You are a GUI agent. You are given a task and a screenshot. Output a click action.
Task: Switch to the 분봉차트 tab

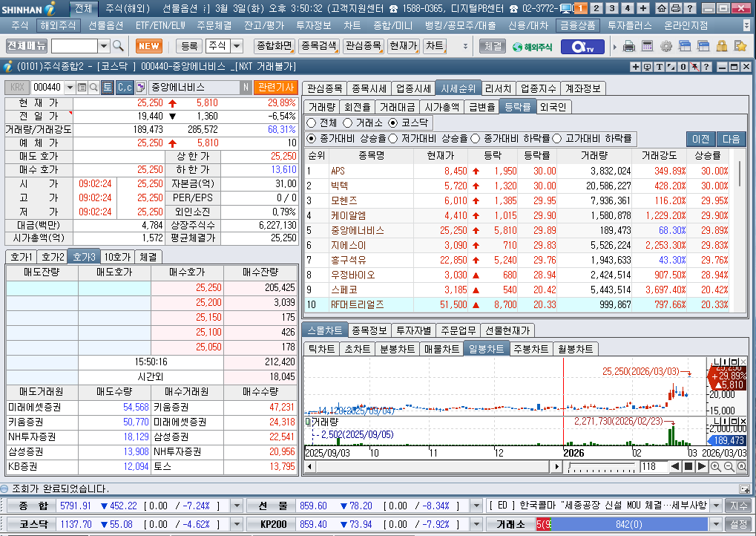click(x=397, y=349)
